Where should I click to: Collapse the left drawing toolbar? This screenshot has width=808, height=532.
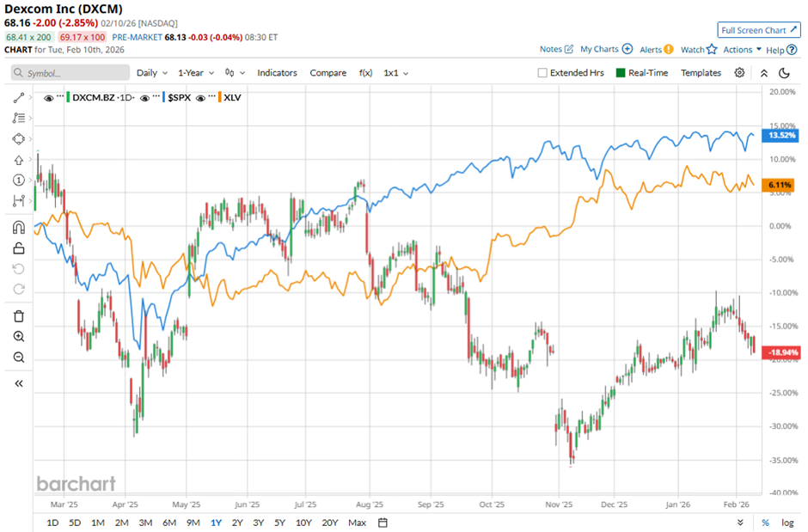tap(19, 383)
